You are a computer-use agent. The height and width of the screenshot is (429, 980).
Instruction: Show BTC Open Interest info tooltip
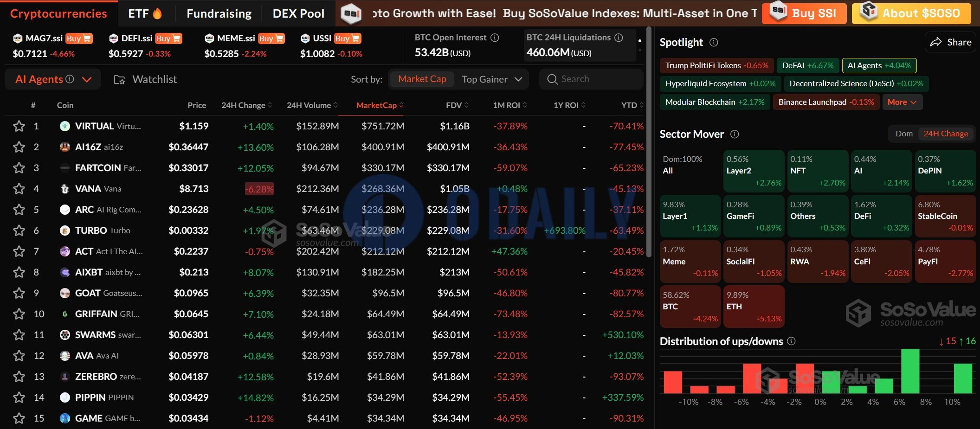click(495, 38)
